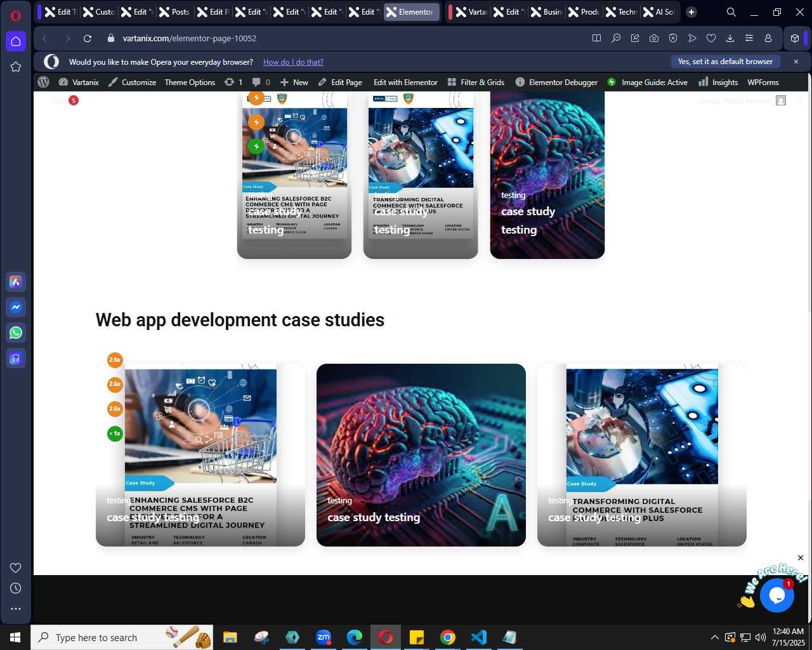Open Customize in admin bar
Viewport: 812px width, 650px height.
pyautogui.click(x=132, y=82)
